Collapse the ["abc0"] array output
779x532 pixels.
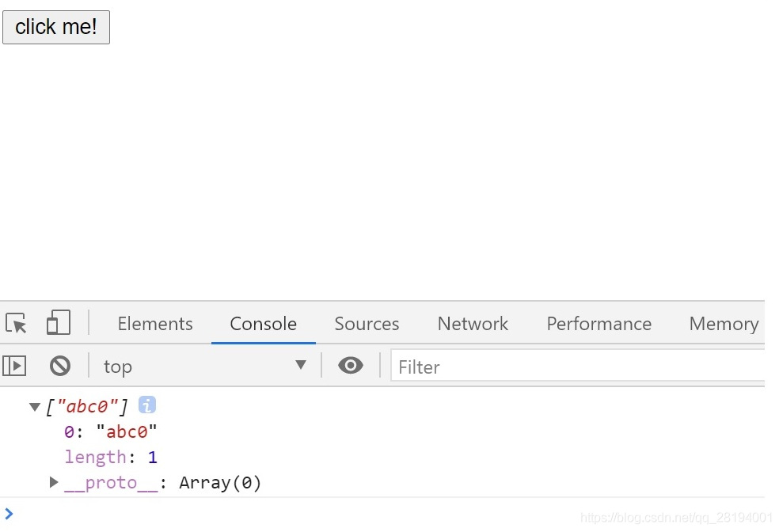click(34, 407)
